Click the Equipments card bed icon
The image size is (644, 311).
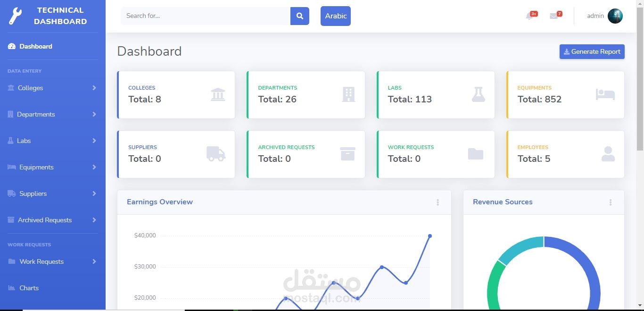point(605,94)
